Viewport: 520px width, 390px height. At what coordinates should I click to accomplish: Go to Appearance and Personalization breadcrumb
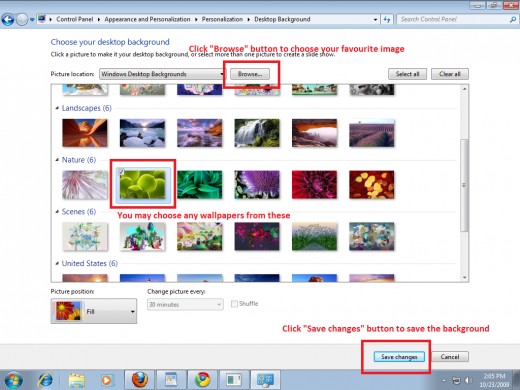[x=147, y=19]
